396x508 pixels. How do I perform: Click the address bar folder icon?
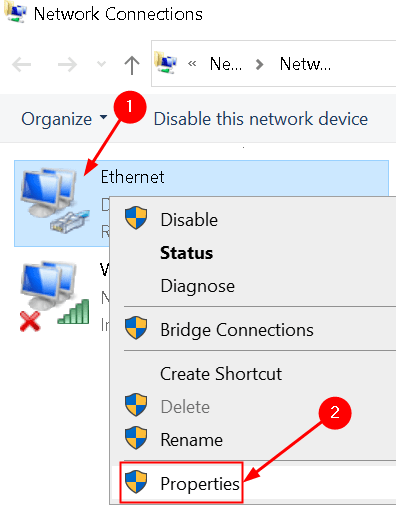[166, 63]
